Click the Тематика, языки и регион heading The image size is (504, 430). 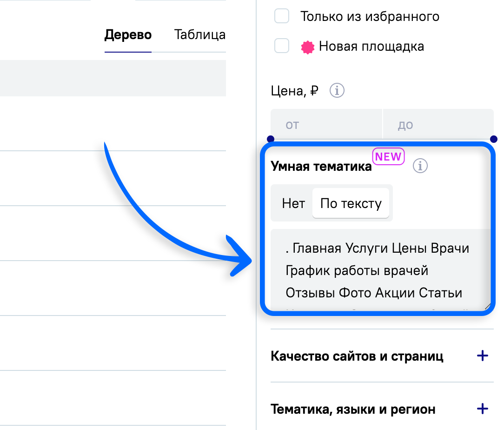[353, 410]
